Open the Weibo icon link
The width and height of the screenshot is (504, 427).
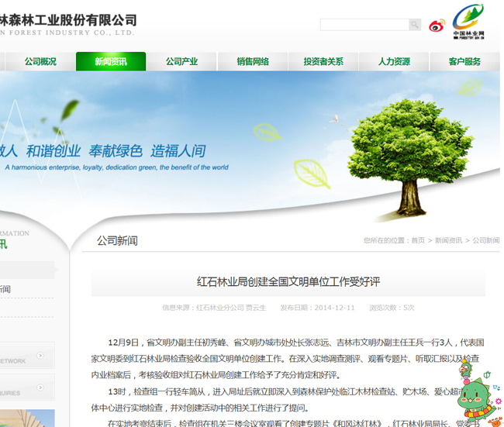437,26
